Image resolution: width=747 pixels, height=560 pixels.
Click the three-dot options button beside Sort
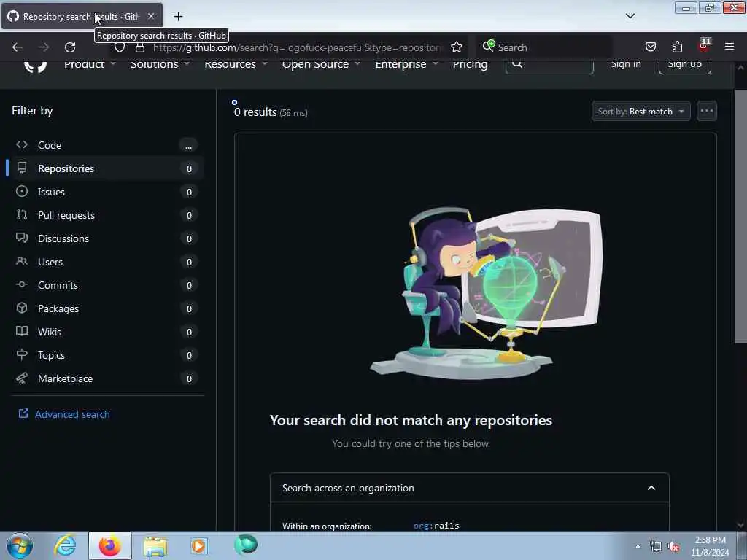(706, 111)
